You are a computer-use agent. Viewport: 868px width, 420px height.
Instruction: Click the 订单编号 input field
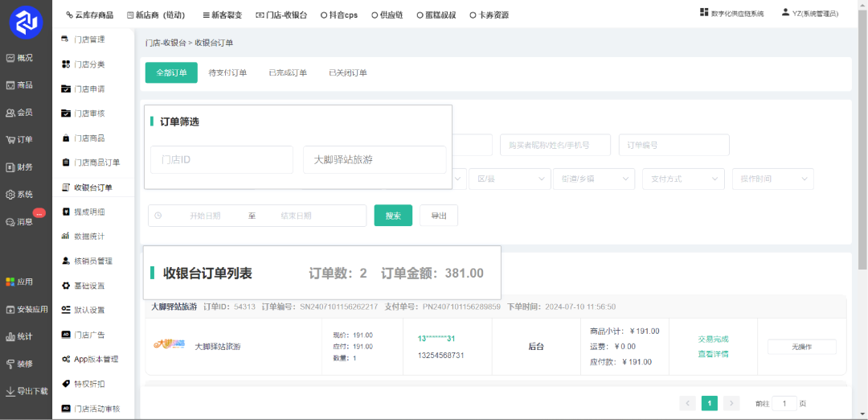674,146
